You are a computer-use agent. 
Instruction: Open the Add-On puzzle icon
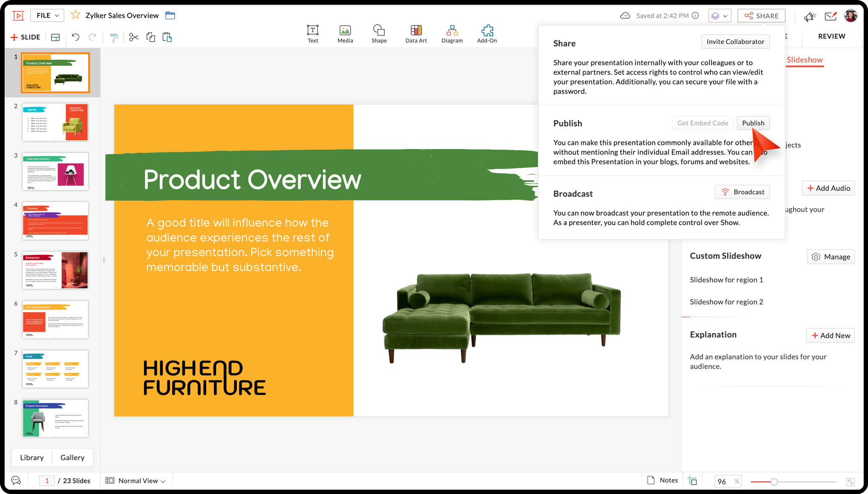click(x=487, y=34)
